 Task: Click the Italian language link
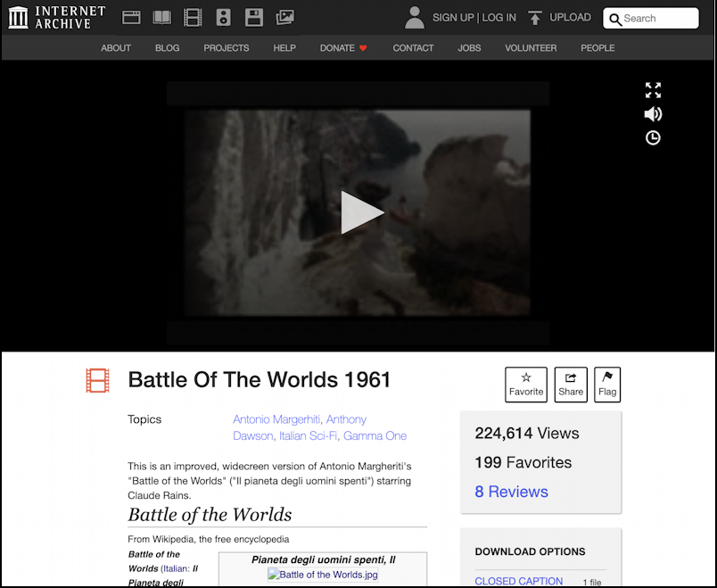click(175, 568)
